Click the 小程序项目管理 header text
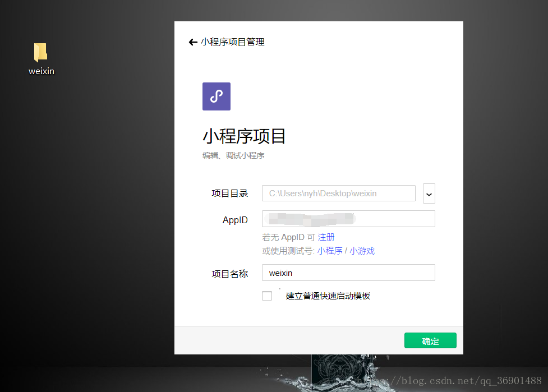 pyautogui.click(x=232, y=42)
